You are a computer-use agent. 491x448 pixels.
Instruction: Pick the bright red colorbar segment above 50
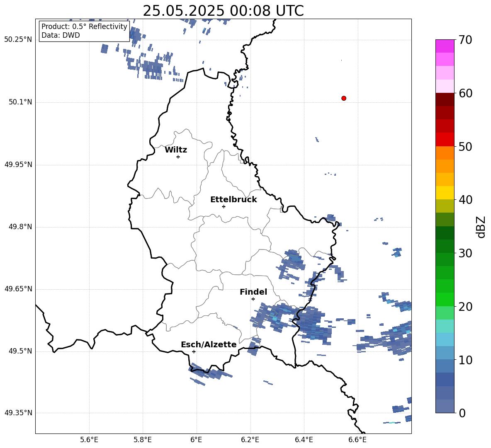(x=445, y=139)
